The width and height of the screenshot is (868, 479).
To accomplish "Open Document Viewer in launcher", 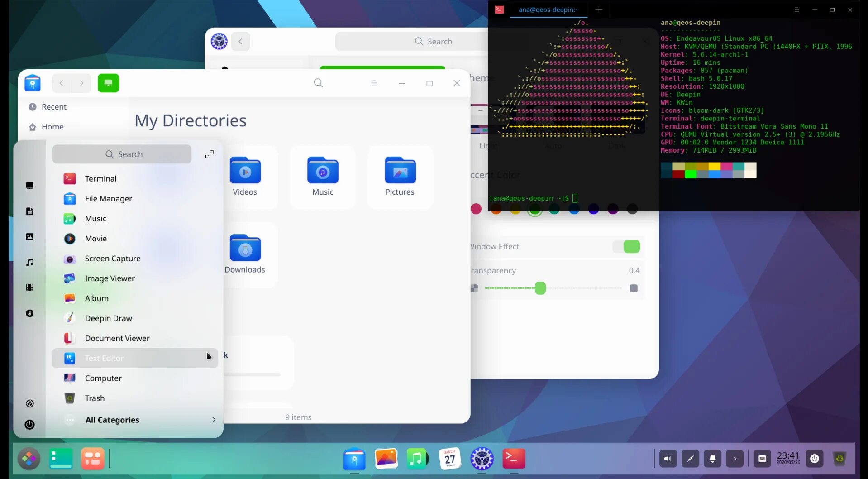I will [135, 338].
